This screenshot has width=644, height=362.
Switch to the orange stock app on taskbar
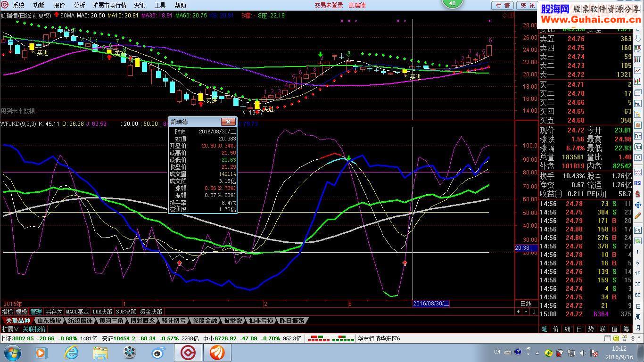point(217,352)
